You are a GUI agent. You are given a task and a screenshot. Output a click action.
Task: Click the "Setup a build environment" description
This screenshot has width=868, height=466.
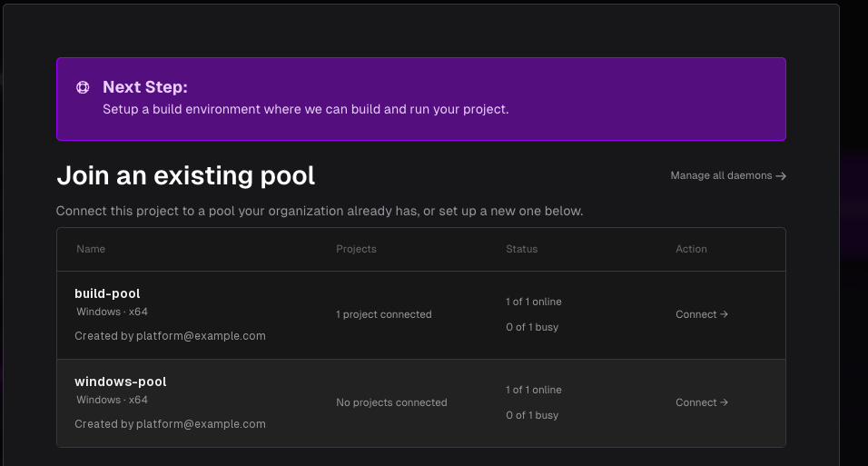[306, 109]
